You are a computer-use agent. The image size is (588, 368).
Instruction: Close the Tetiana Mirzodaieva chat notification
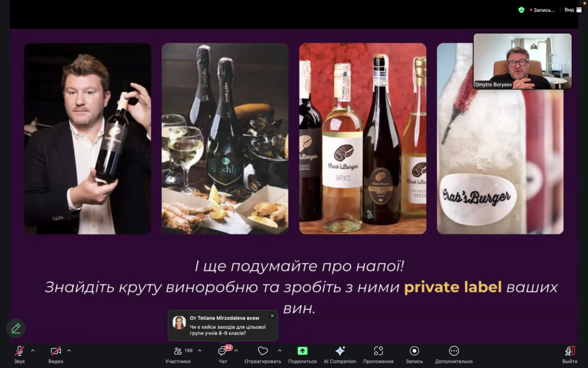[x=272, y=316]
